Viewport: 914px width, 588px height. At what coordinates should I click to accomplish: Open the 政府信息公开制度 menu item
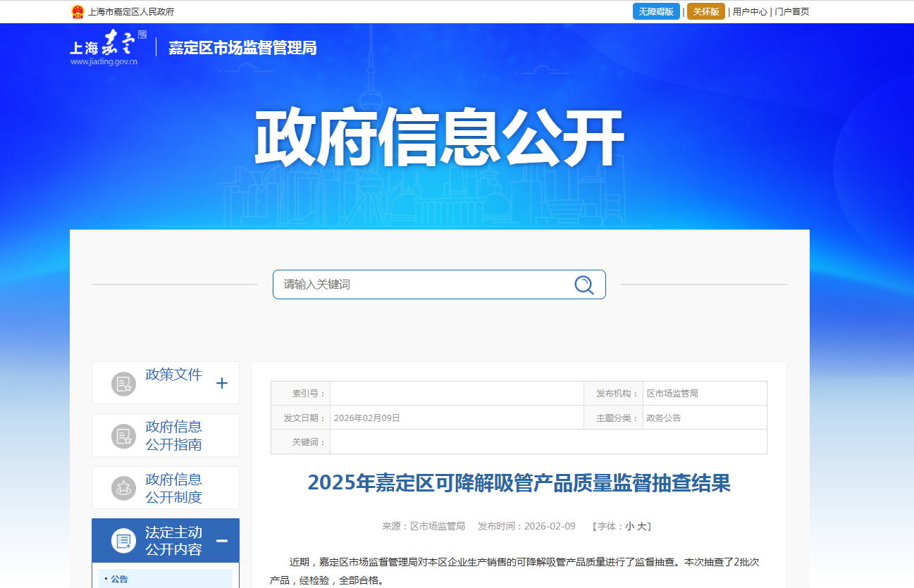[173, 488]
